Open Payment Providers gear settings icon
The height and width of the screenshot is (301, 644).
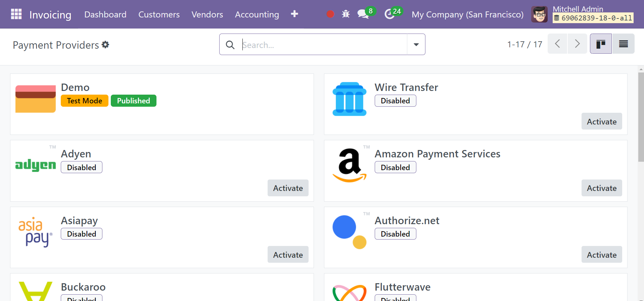point(105,45)
